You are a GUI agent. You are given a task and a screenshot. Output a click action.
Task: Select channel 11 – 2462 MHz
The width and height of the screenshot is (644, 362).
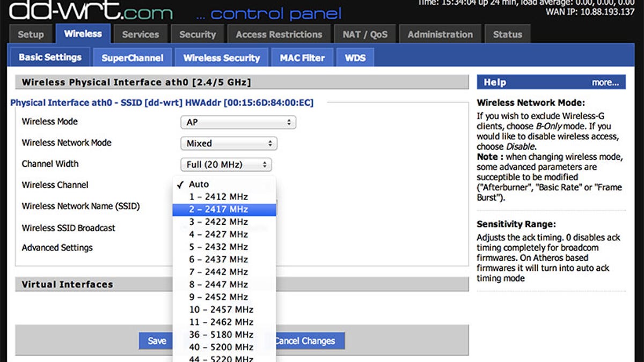224,322
